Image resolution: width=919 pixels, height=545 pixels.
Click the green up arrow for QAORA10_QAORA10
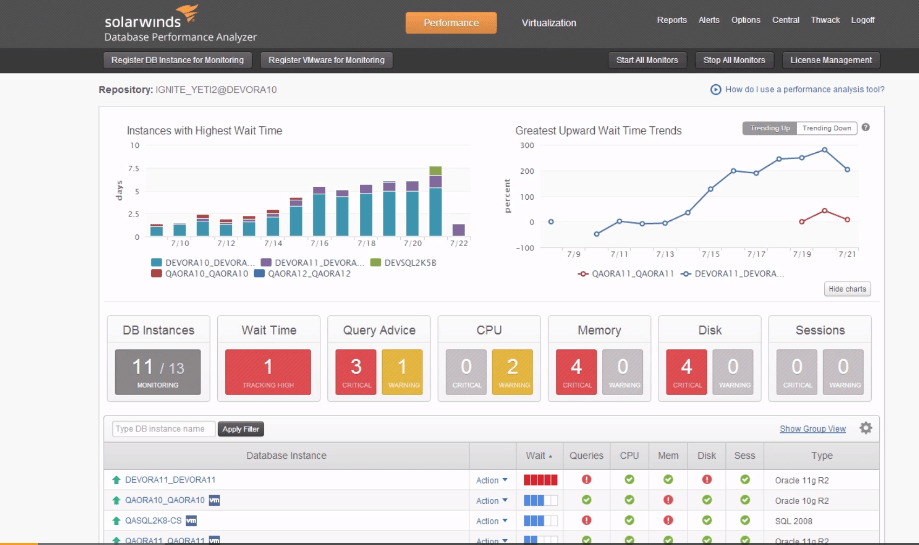pyautogui.click(x=116, y=500)
